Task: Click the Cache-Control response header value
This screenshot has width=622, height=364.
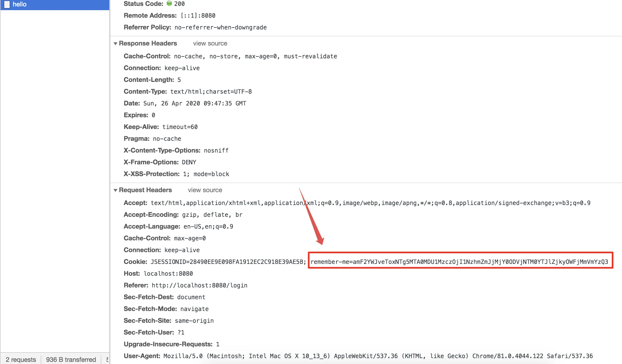Action: [x=255, y=56]
